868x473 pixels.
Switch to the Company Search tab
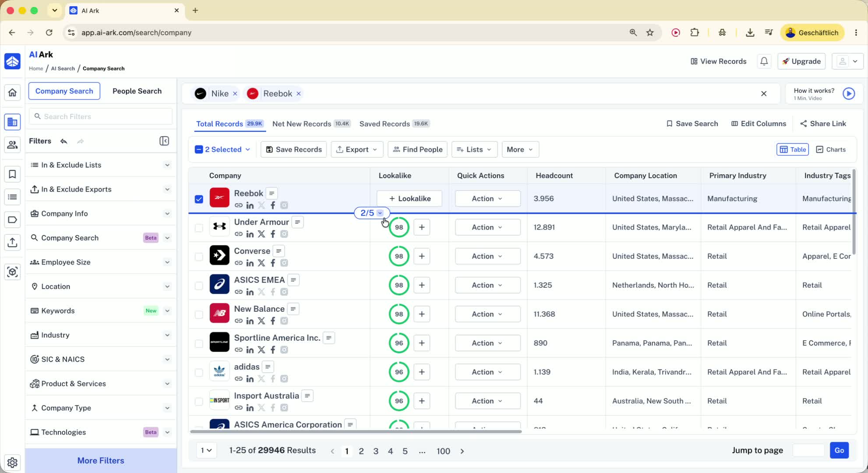[64, 91]
